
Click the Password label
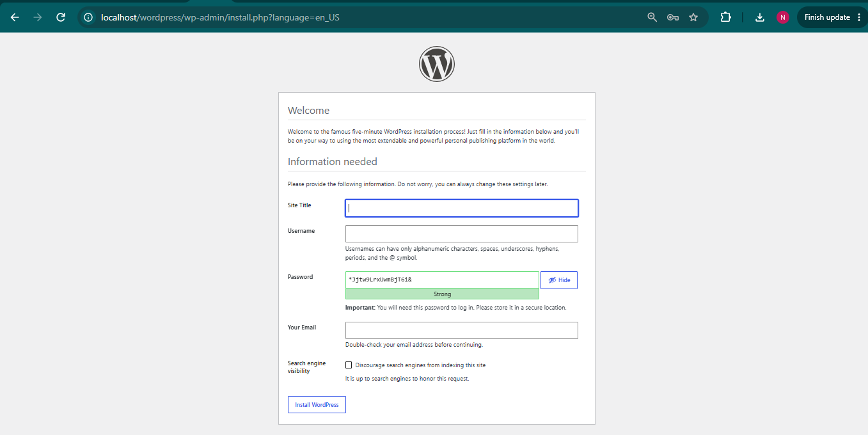(301, 277)
